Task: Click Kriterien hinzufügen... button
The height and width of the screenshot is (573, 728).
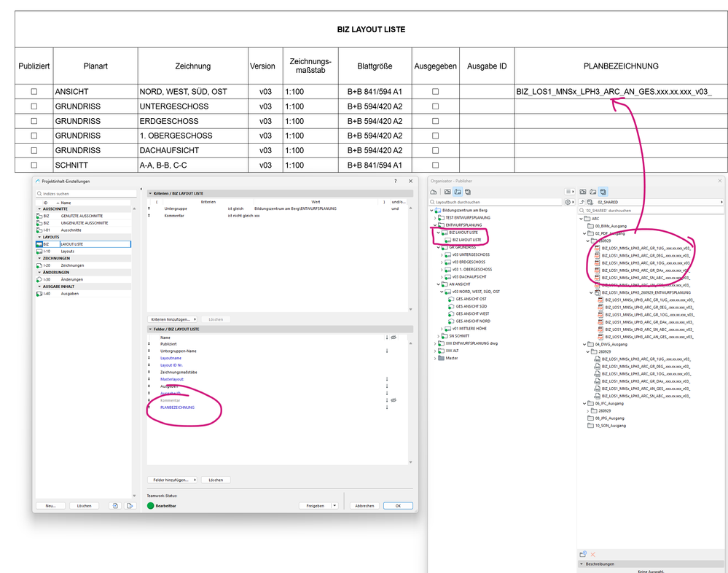Action: tap(172, 319)
